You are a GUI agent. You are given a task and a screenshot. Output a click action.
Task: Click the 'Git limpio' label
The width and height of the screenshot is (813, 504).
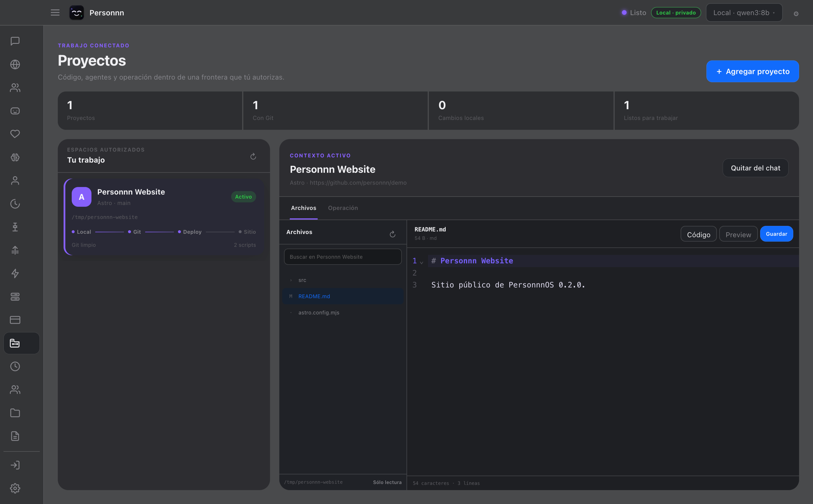point(84,245)
